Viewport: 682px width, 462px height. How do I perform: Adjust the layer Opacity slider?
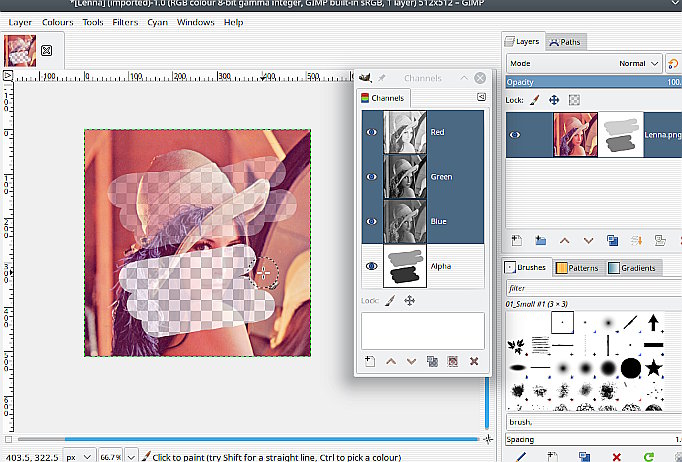(x=590, y=82)
